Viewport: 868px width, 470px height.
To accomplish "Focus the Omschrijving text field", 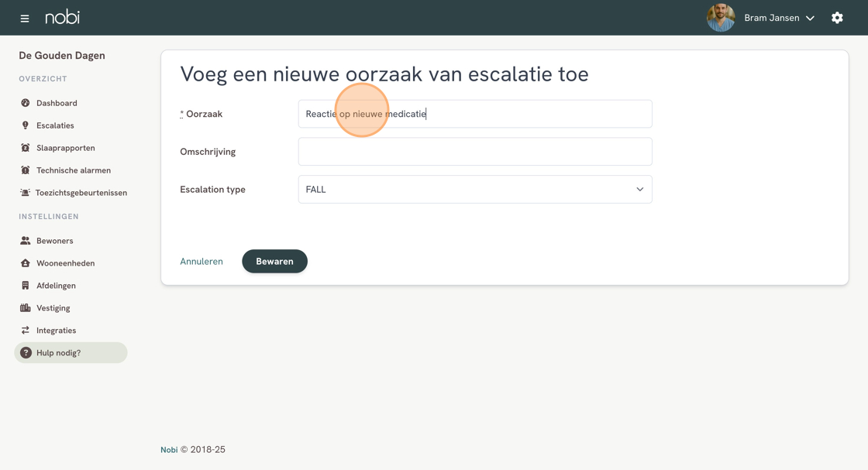I will click(475, 152).
